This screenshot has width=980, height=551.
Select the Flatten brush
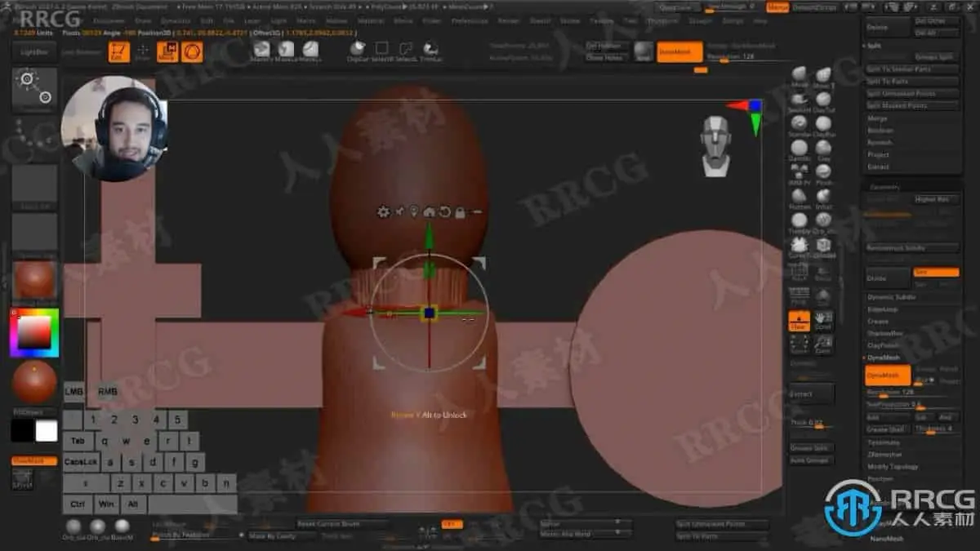coord(799,198)
